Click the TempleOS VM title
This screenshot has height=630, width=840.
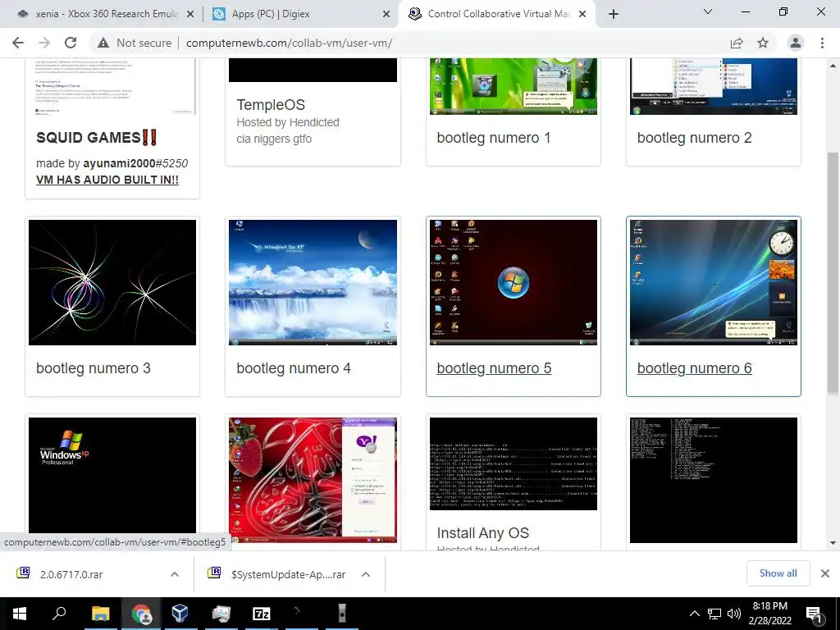[x=271, y=105]
